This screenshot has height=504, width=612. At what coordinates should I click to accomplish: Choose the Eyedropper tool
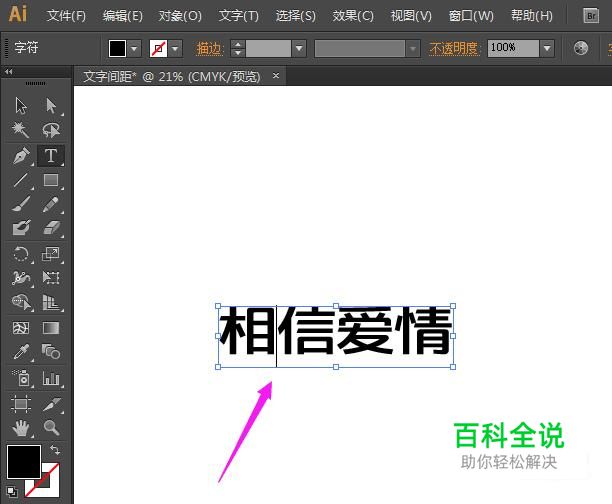click(21, 352)
